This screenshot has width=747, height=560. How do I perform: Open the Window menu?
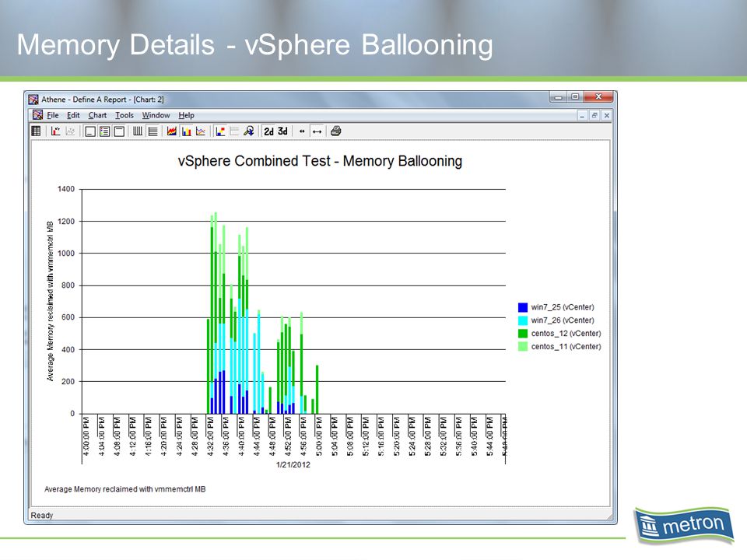click(156, 115)
